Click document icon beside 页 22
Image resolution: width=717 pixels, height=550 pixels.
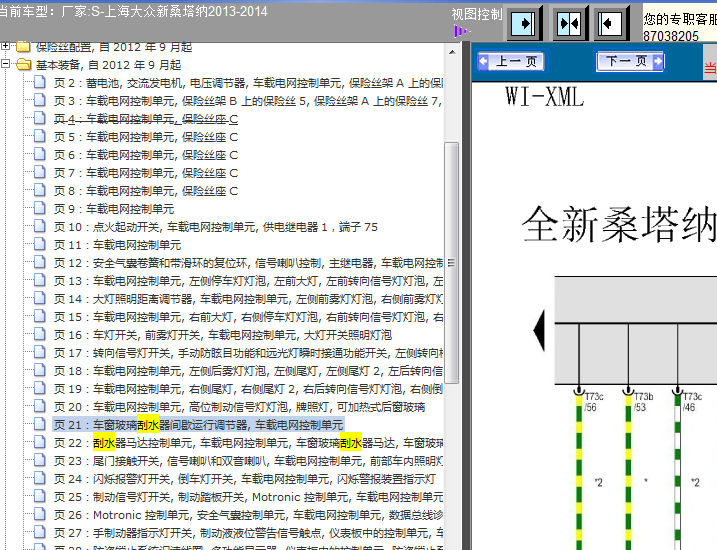click(40, 443)
